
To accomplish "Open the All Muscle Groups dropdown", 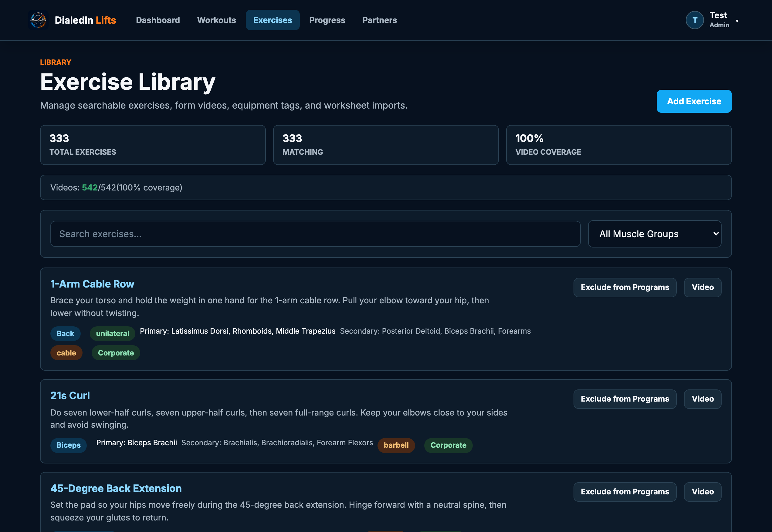I will coord(655,234).
